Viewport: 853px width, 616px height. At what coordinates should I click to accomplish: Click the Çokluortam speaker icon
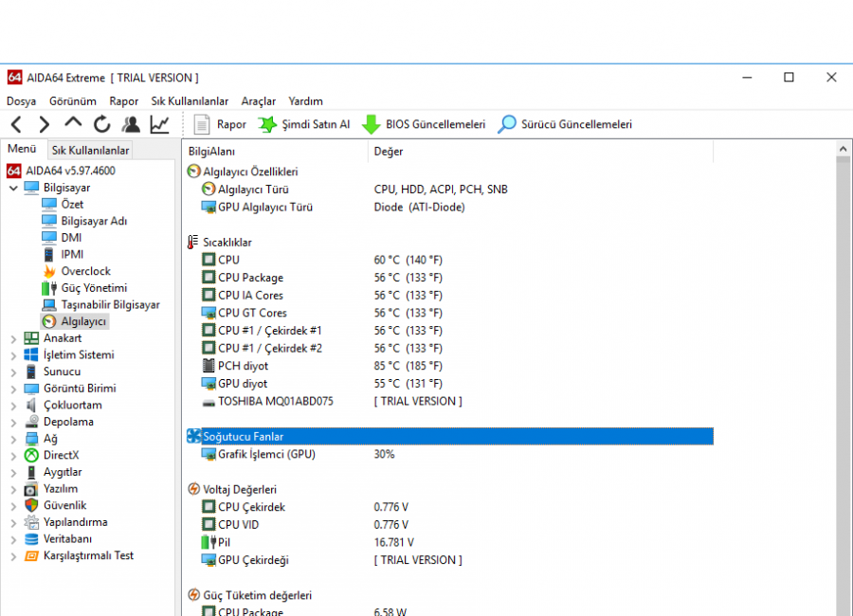(31, 406)
